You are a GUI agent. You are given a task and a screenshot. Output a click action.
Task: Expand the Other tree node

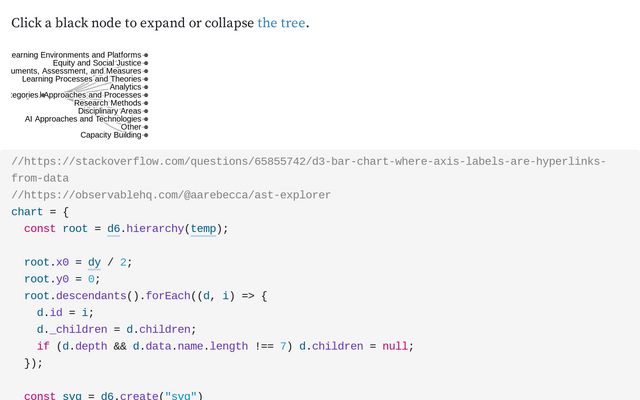coord(146,127)
